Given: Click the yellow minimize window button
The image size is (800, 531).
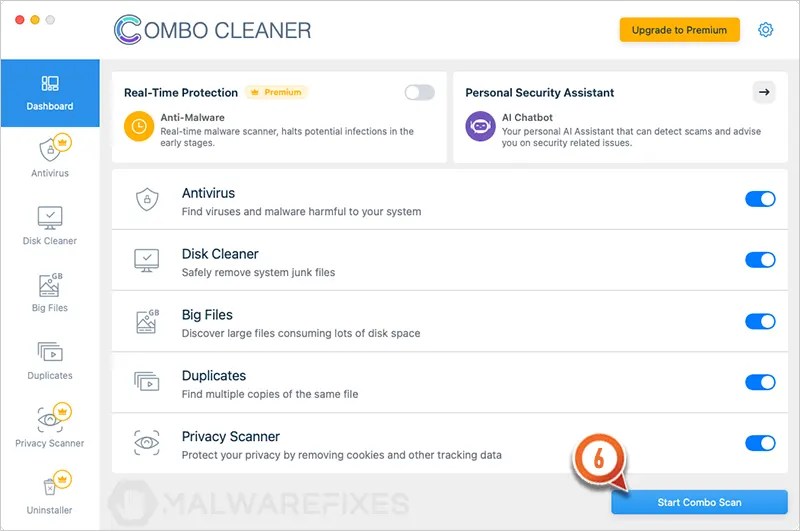Looking at the screenshot, I should (35, 20).
